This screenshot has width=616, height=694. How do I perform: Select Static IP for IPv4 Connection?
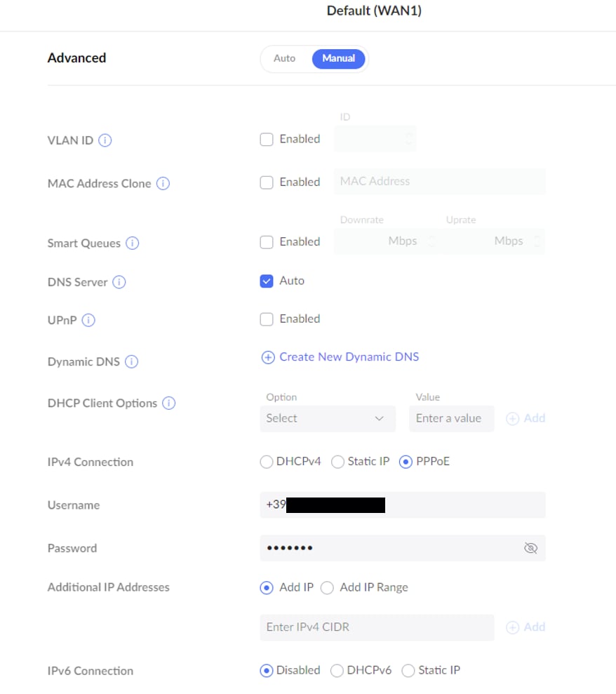337,462
